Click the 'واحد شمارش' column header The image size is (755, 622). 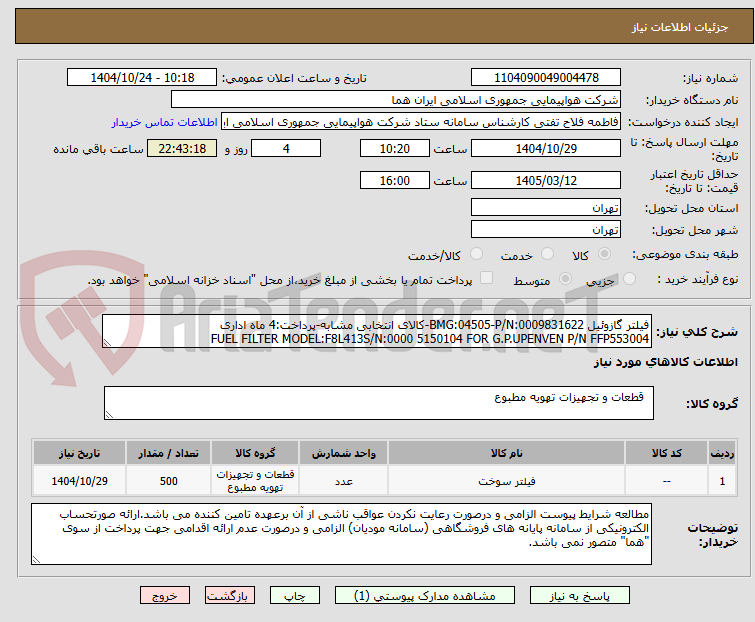(x=343, y=453)
